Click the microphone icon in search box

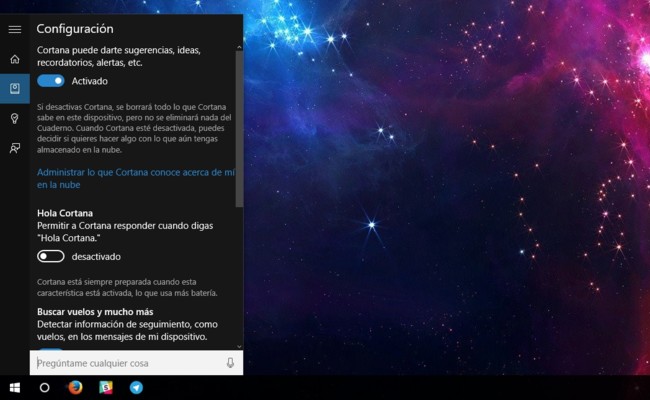[x=230, y=363]
